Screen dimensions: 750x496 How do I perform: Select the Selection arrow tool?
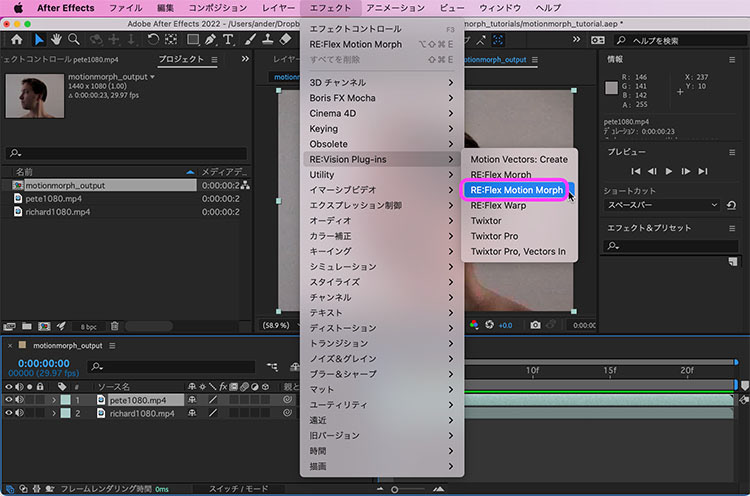[39, 40]
